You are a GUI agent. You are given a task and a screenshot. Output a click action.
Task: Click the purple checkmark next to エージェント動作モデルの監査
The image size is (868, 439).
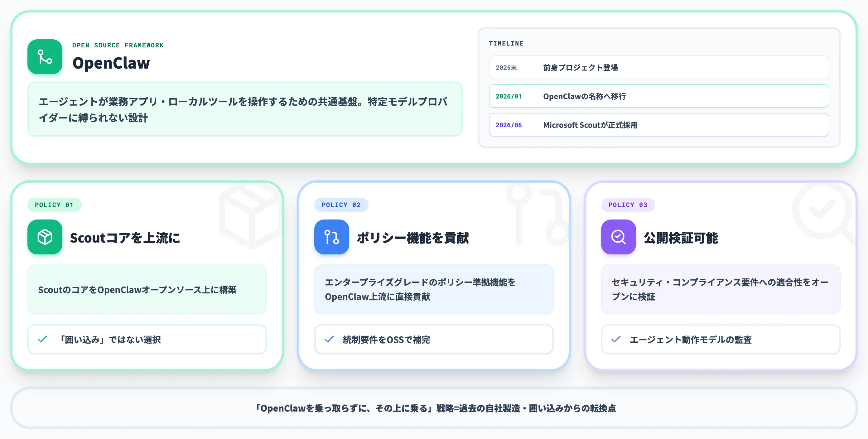pyautogui.click(x=616, y=339)
